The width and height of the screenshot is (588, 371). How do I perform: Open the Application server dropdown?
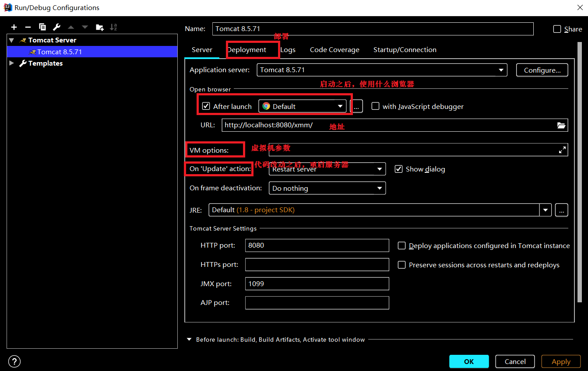coord(382,70)
